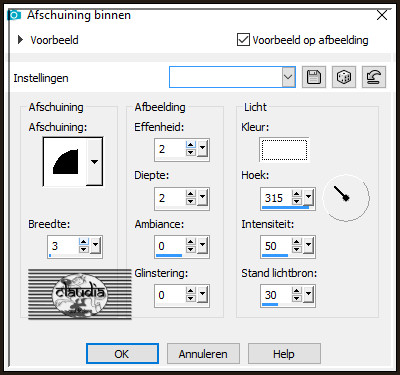
Task: Open the Ambiance slider dropdown arrow
Action: [202, 245]
